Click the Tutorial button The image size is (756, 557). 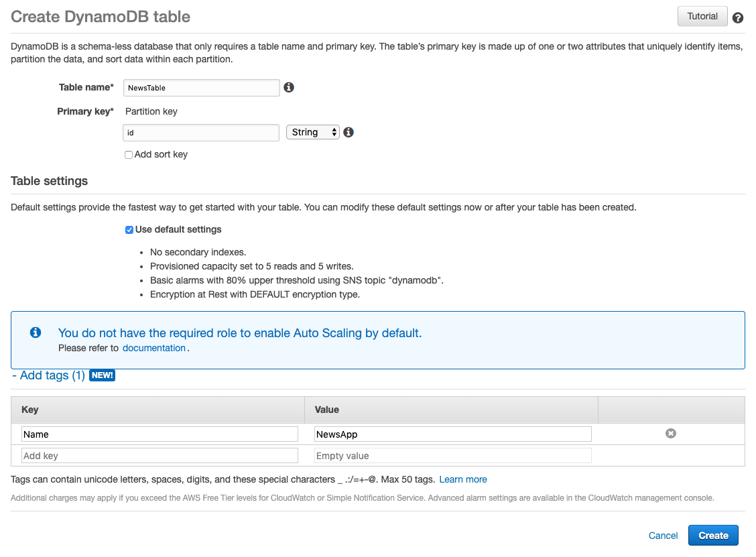(702, 16)
